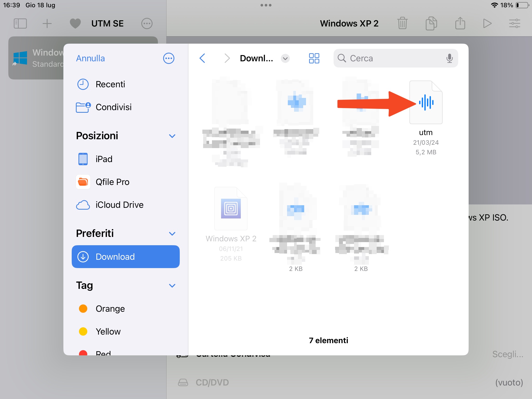Tap the battery indicator in status bar
Viewport: 532px width, 399px height.
coord(522,5)
